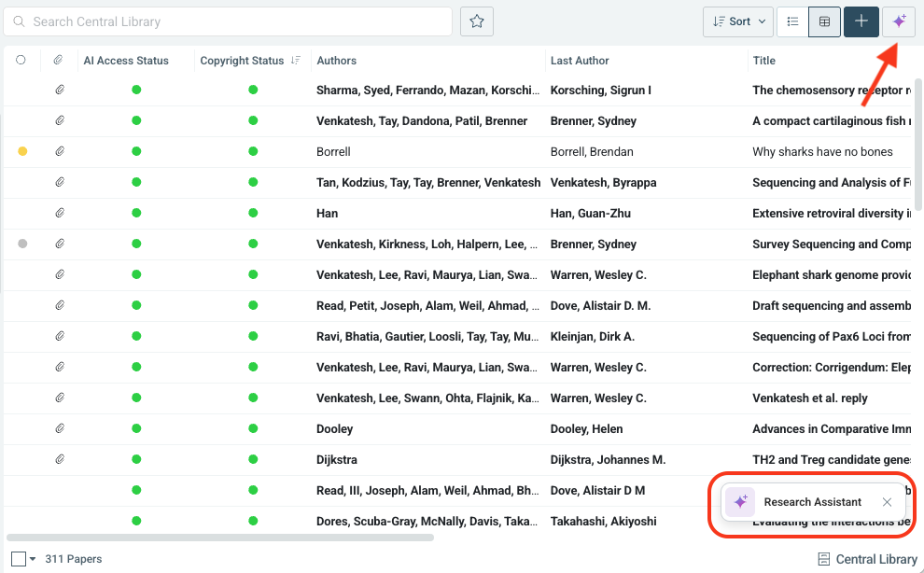
Task: Click the Research Assistant popup button
Action: click(x=813, y=502)
